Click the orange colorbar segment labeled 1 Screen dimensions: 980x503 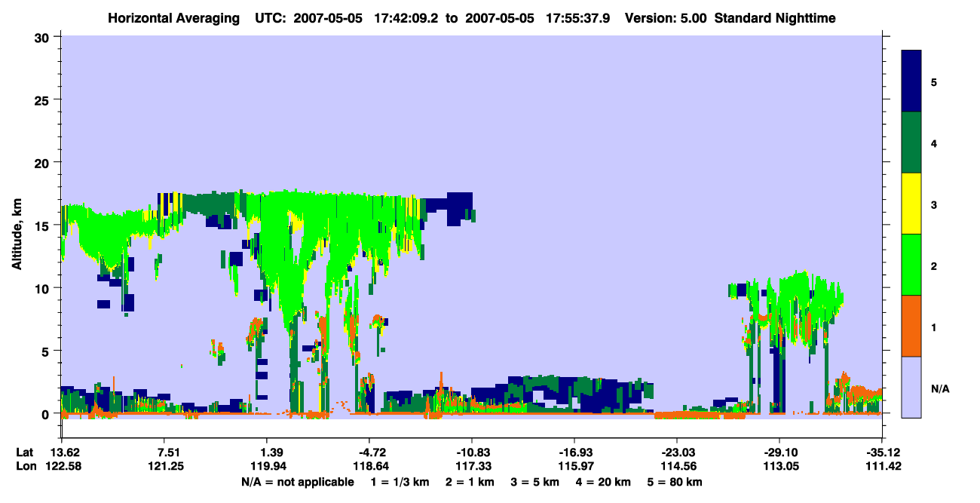(911, 325)
